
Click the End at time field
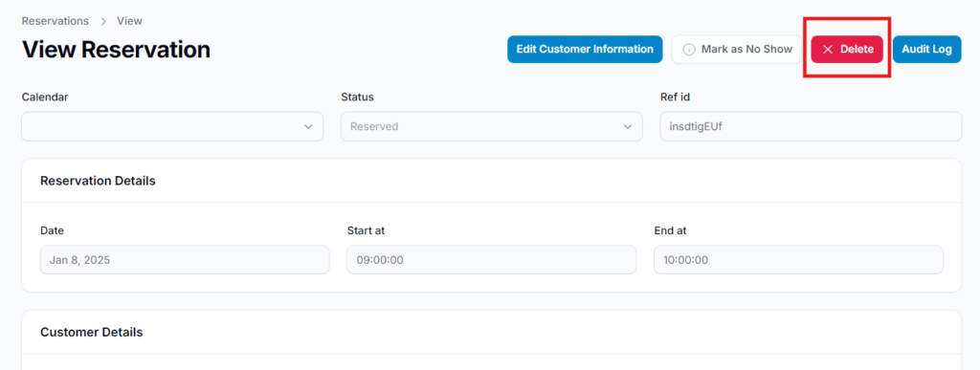[x=798, y=259]
